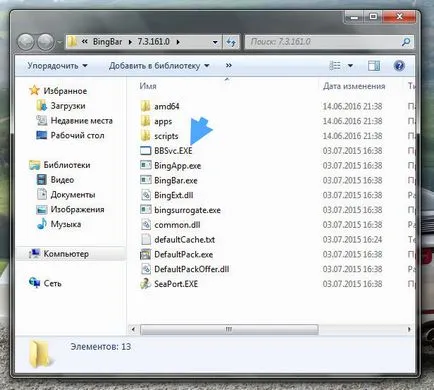Select the defaultCache.txt file icon
This screenshot has height=390, width=434.
point(146,239)
